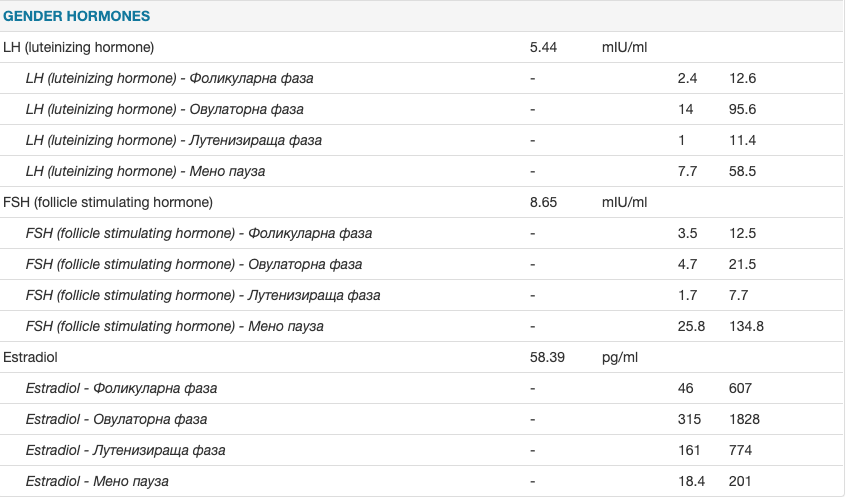
Task: Click the Estradiol unit pg/ml
Action: point(619,357)
